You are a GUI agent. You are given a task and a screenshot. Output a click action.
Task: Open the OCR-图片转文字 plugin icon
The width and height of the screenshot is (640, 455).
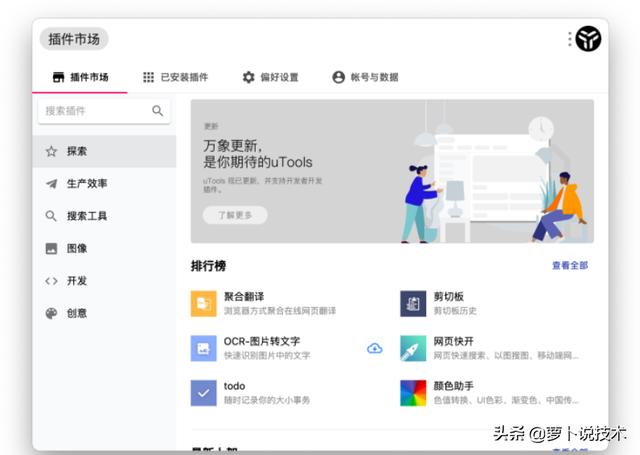point(204,348)
